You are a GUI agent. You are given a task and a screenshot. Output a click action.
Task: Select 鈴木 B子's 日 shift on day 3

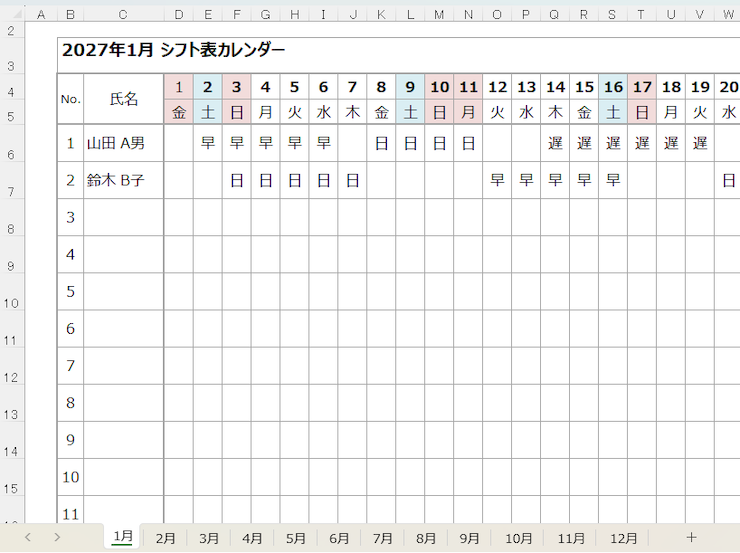click(236, 180)
